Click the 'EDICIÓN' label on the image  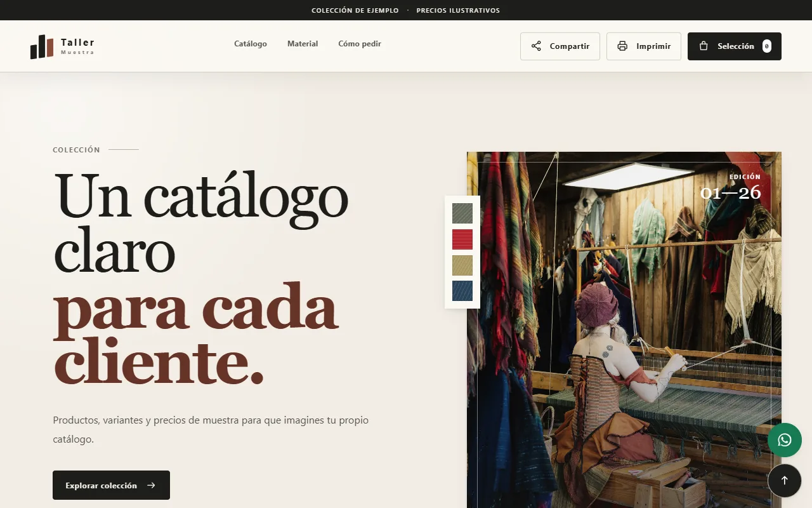[745, 177]
